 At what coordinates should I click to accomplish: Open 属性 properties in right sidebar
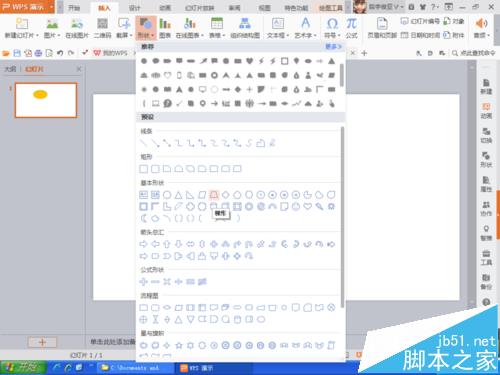point(486,184)
